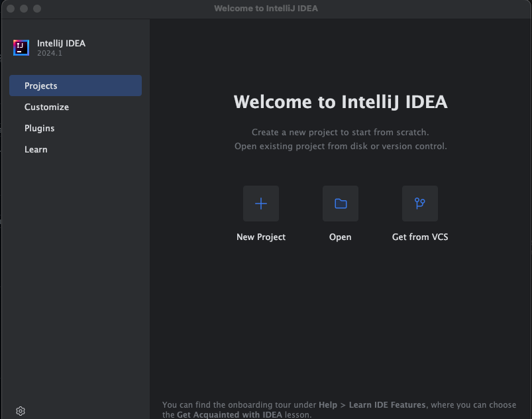
Task: Click the Welcome to IntelliJ IDEA heading
Action: pos(341,102)
